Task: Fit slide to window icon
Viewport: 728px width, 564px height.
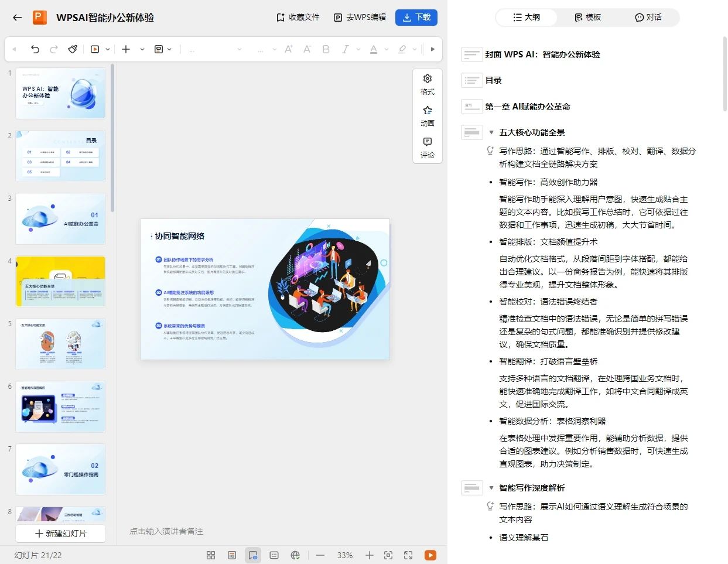Action: point(388,555)
